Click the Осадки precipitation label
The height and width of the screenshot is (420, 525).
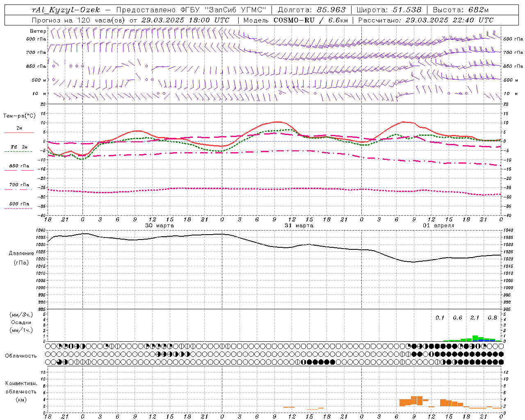tap(21, 322)
